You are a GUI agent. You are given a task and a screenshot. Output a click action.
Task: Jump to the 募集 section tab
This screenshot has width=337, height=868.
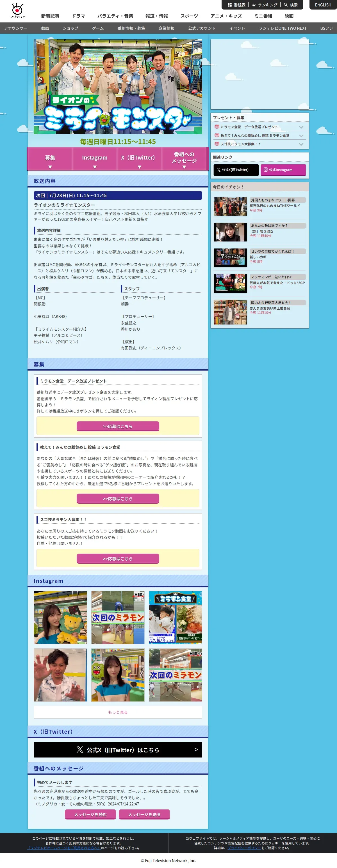point(50,159)
